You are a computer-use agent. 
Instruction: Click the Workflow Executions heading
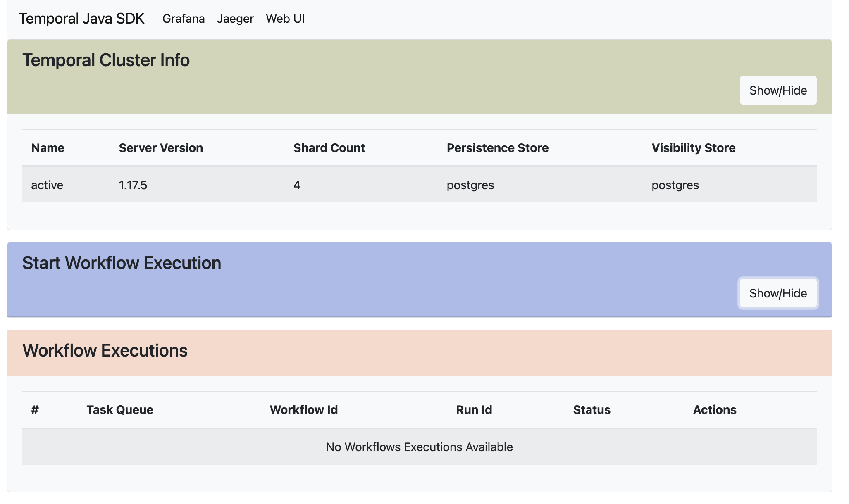point(105,350)
